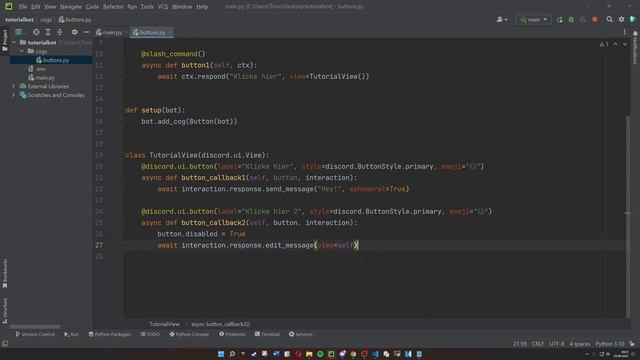Screen dimensions: 640x360
Task: Open the Code With Me user menu
Action: coord(502,20)
